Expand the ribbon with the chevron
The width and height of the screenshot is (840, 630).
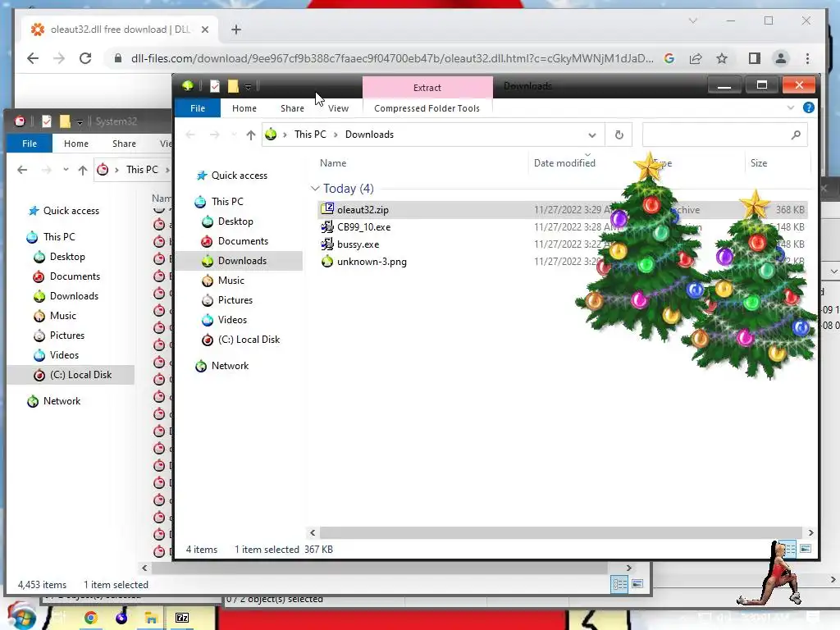click(x=791, y=107)
